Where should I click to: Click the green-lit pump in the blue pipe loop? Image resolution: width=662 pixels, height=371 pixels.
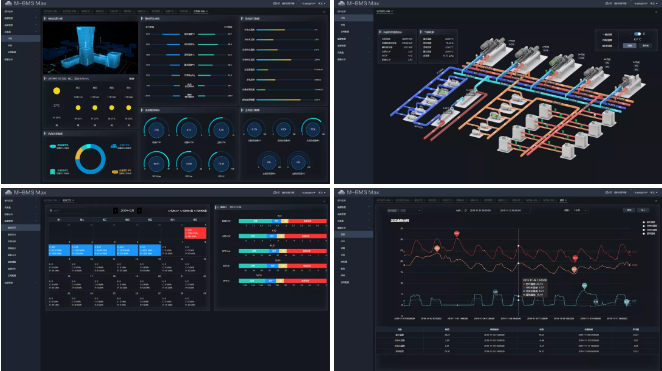(x=441, y=91)
